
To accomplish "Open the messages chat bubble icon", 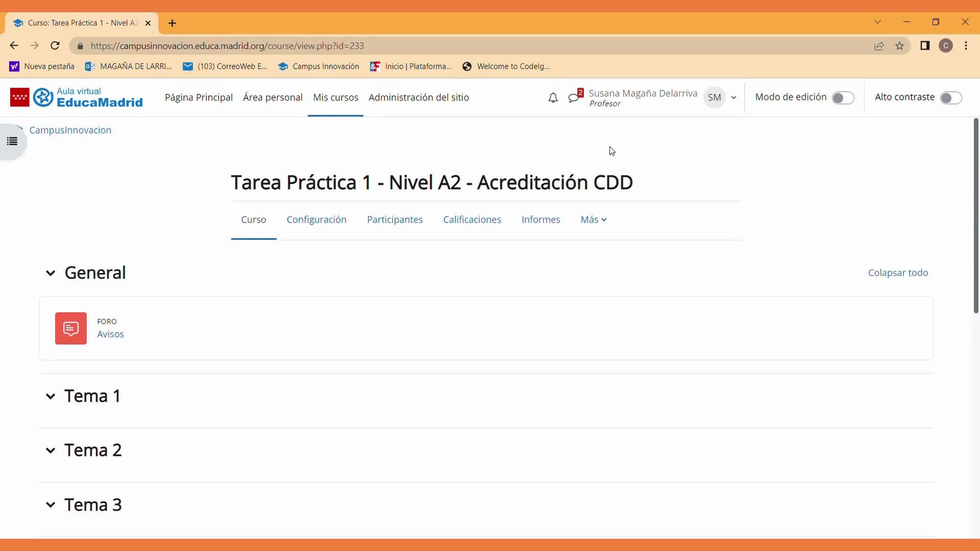I will click(574, 97).
